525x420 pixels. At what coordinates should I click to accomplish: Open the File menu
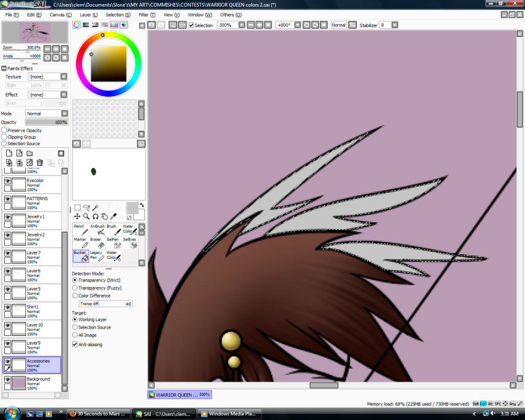pyautogui.click(x=12, y=15)
